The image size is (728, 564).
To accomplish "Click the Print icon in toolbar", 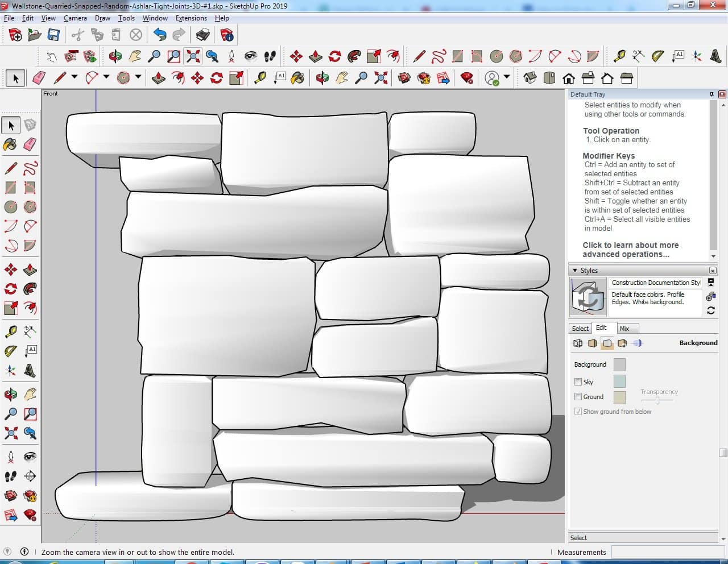I will [x=203, y=35].
